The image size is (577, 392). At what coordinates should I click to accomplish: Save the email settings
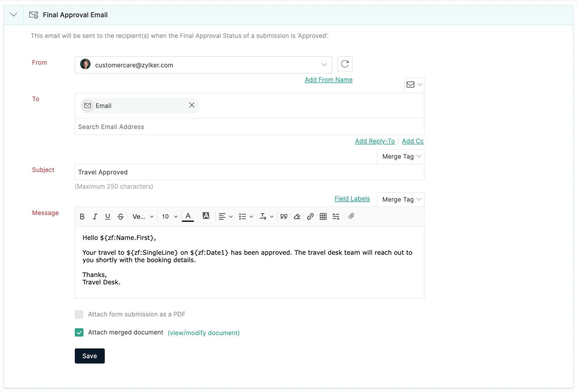(x=90, y=356)
